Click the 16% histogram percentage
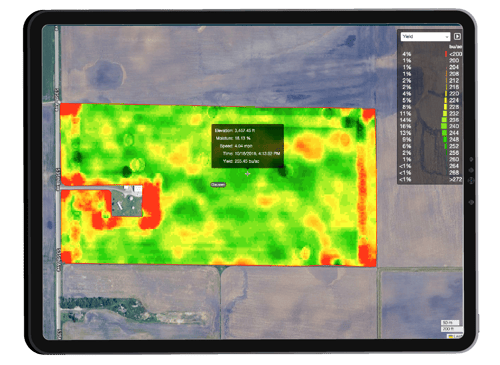Image resolution: width=500 pixels, height=365 pixels. pyautogui.click(x=405, y=126)
